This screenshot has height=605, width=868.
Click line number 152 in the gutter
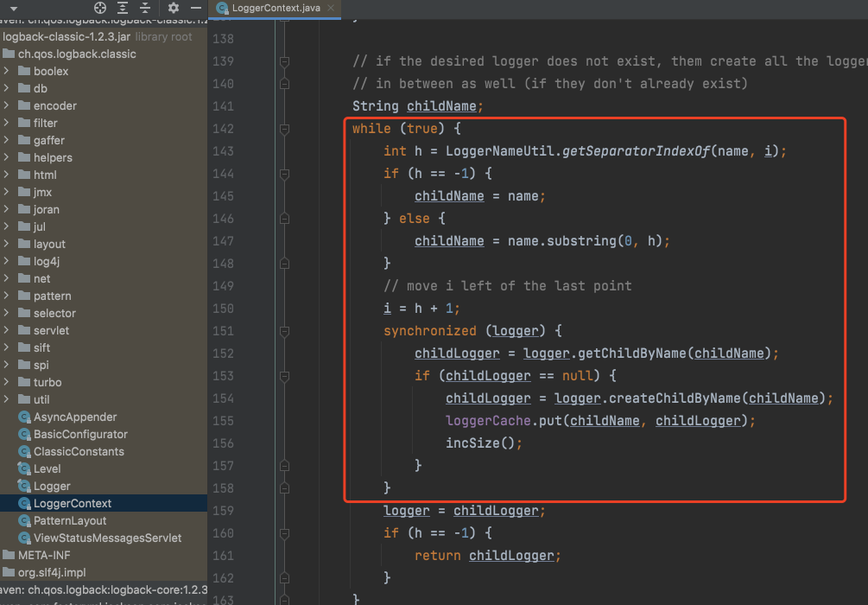[x=223, y=353]
